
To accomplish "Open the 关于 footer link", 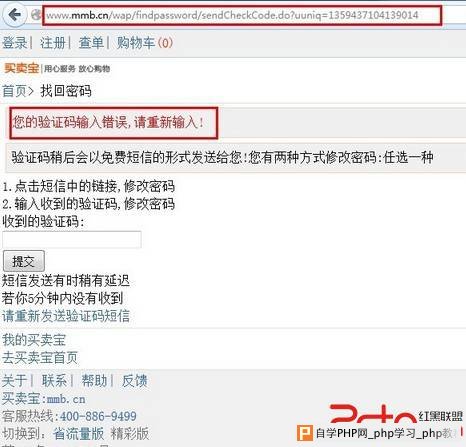I will pos(14,380).
